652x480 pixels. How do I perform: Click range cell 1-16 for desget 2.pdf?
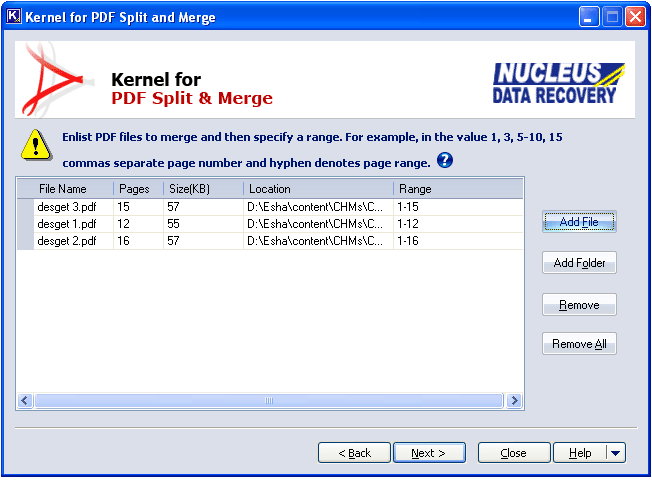coord(458,241)
